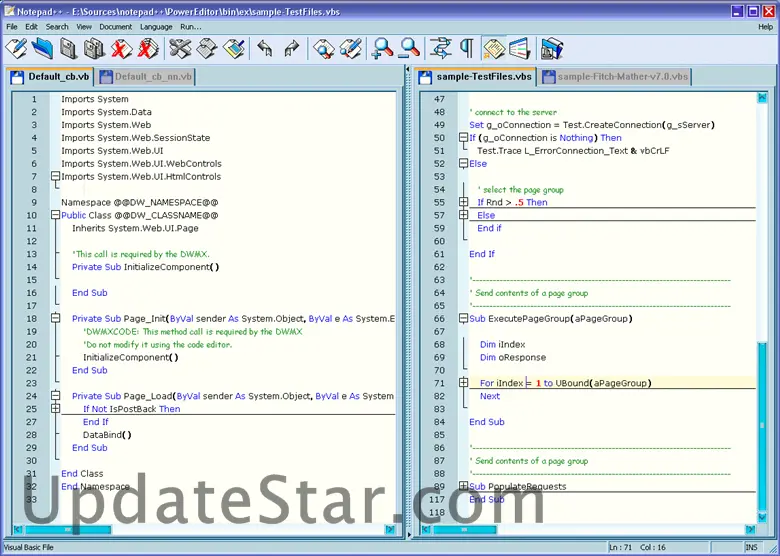
Task: Collapse the Public Class fold on line 10
Action: 55,215
